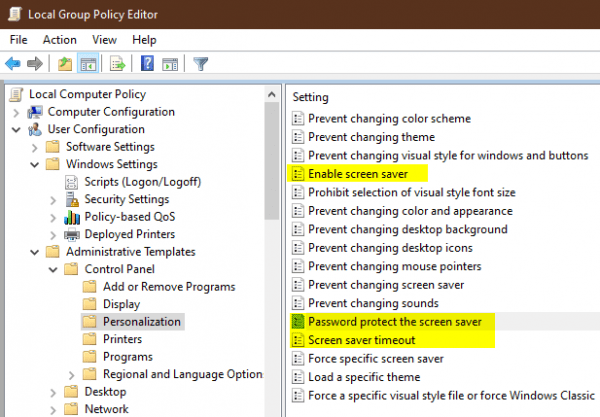Toggle Show/Hide Console Tree toolbar icon

pyautogui.click(x=86, y=64)
